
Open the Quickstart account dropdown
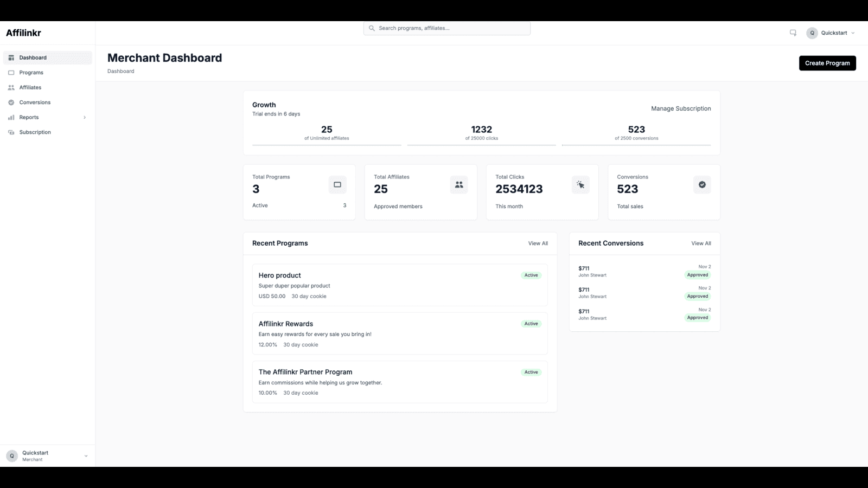click(x=835, y=33)
